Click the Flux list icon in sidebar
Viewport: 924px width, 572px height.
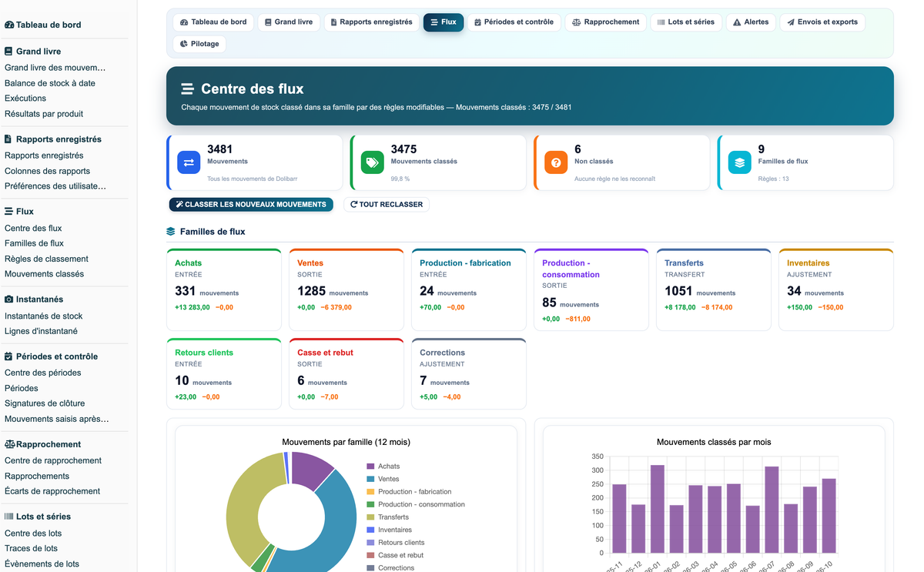[x=8, y=211]
